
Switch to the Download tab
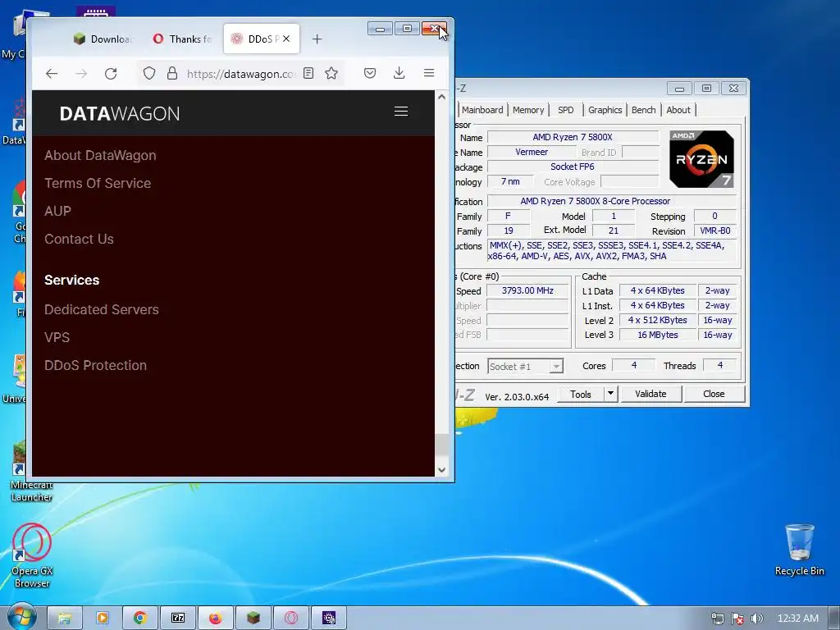pyautogui.click(x=102, y=39)
